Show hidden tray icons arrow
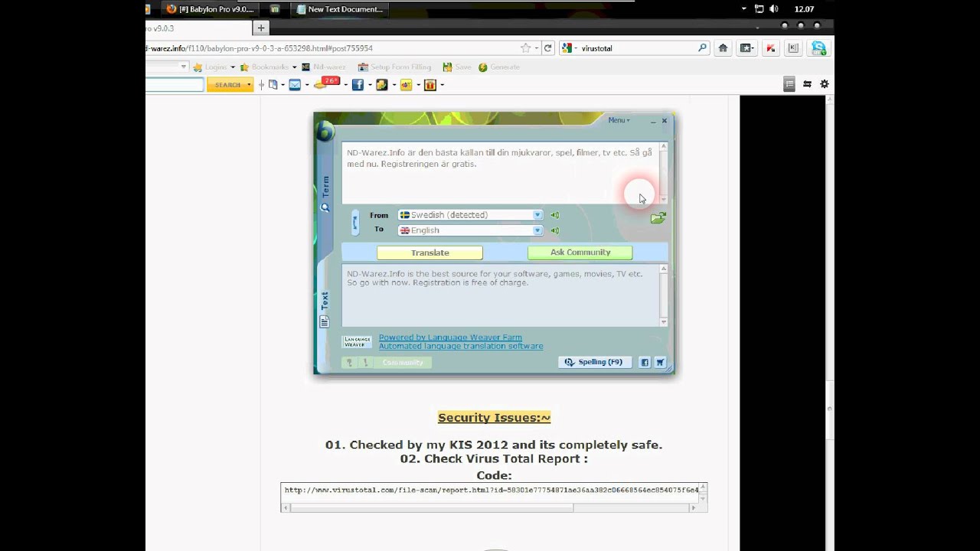980x551 pixels. tap(743, 9)
